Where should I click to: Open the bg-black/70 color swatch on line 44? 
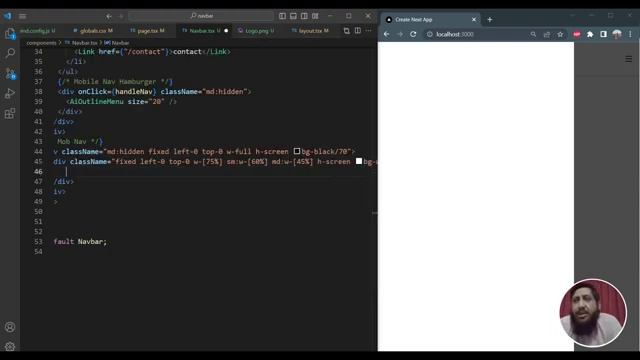tap(297, 151)
